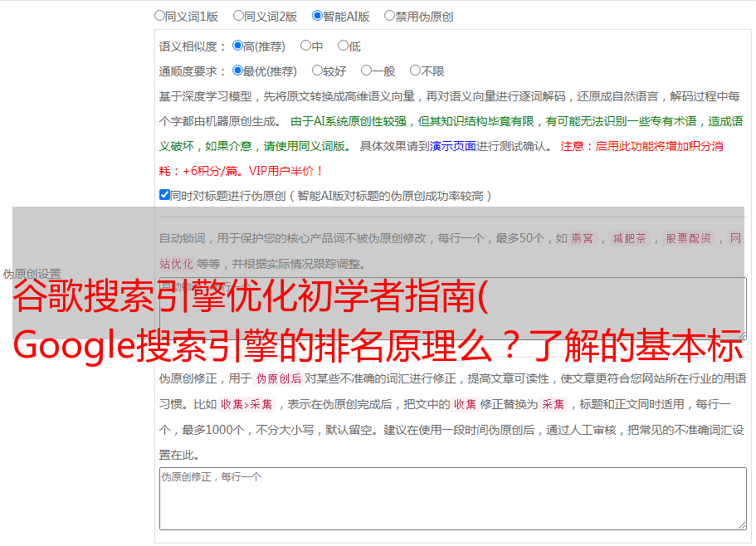The height and width of the screenshot is (546, 756).
Task: Click the 通顺度要求： label
Action: [x=193, y=71]
